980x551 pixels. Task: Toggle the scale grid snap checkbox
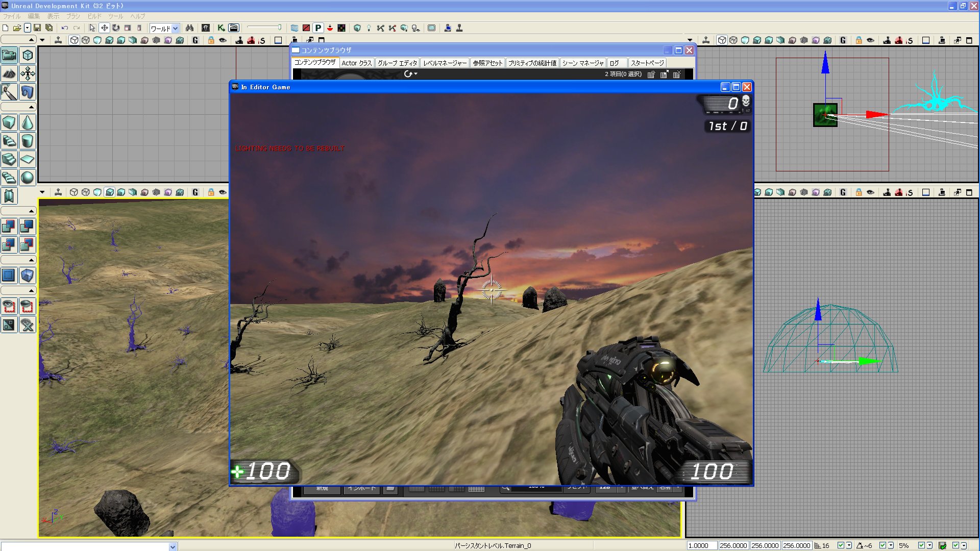point(921,545)
